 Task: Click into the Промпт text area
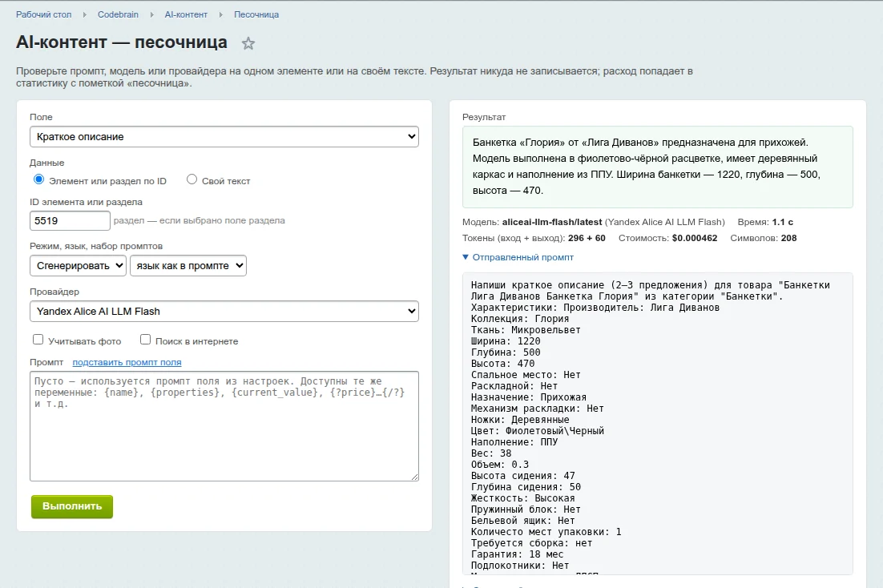[x=224, y=426]
